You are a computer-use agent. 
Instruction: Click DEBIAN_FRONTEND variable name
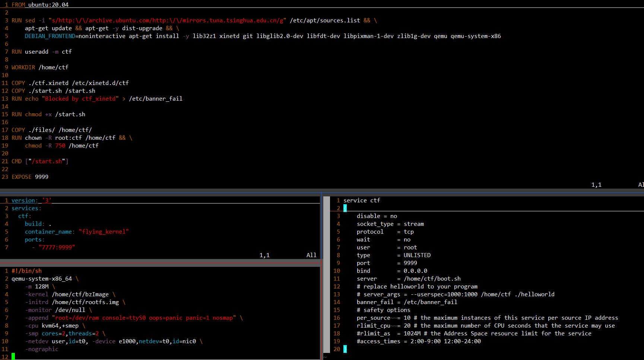click(x=50, y=36)
